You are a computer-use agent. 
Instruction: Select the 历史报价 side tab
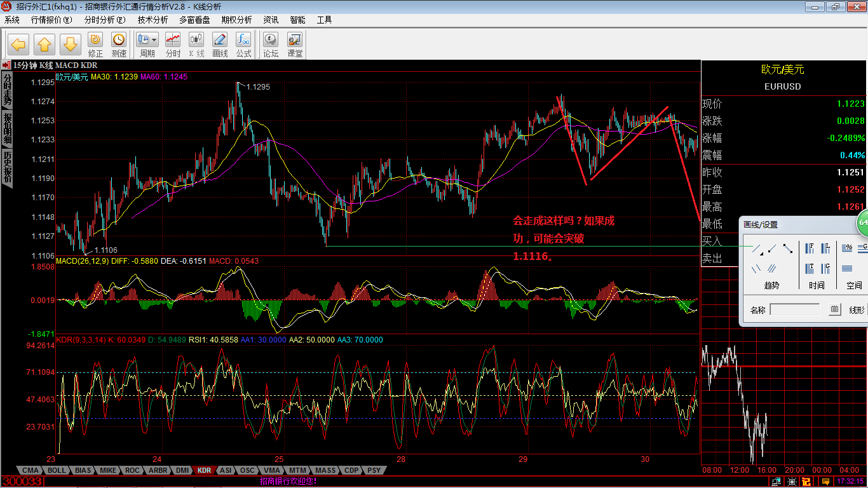[x=7, y=167]
